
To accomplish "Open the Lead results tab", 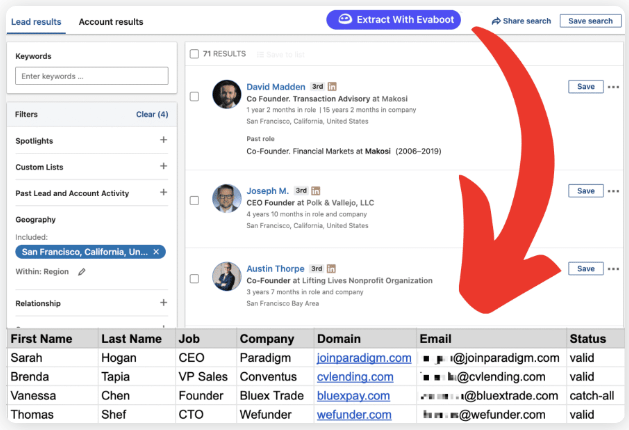I will [x=36, y=22].
